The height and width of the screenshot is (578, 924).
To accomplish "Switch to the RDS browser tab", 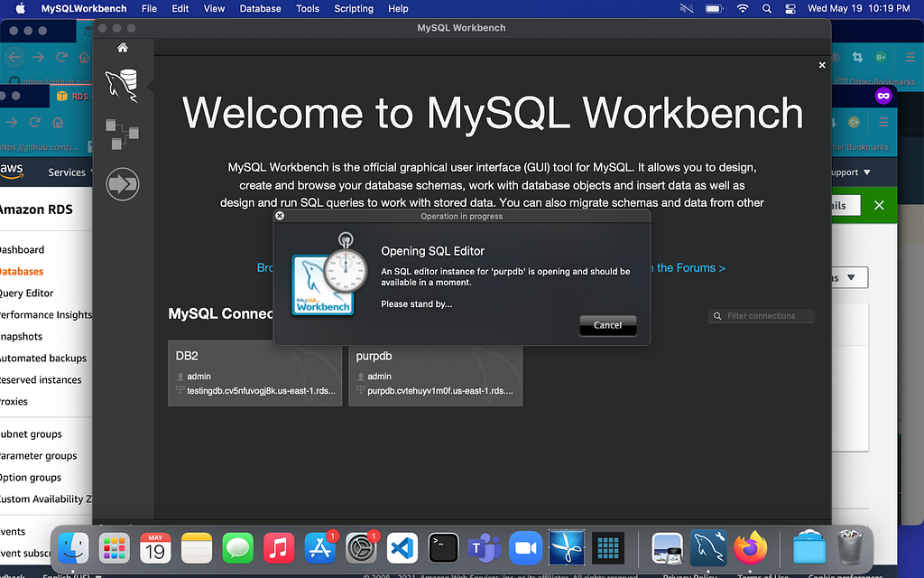I will tap(73, 96).
